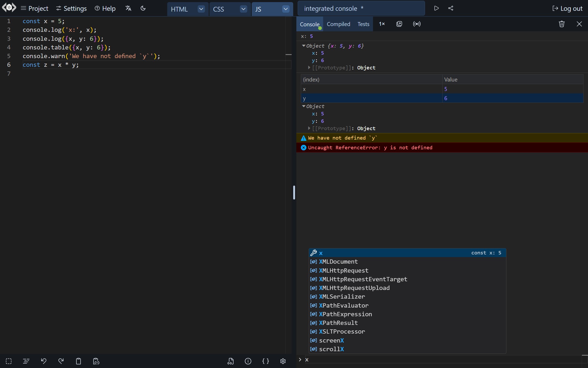The width and height of the screenshot is (588, 368).
Task: Switch to the Compiled tab
Action: [338, 24]
